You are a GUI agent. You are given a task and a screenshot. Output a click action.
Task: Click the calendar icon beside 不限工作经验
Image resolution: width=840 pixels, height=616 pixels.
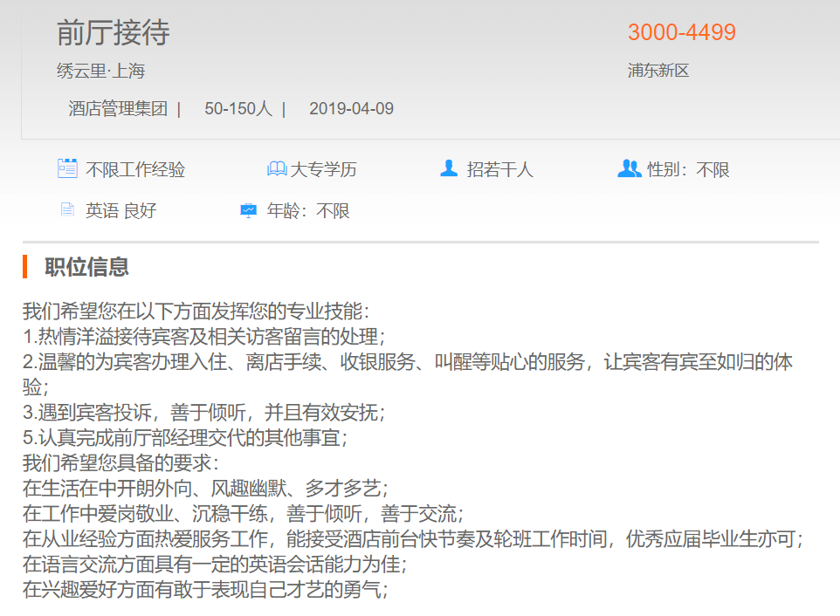67,168
